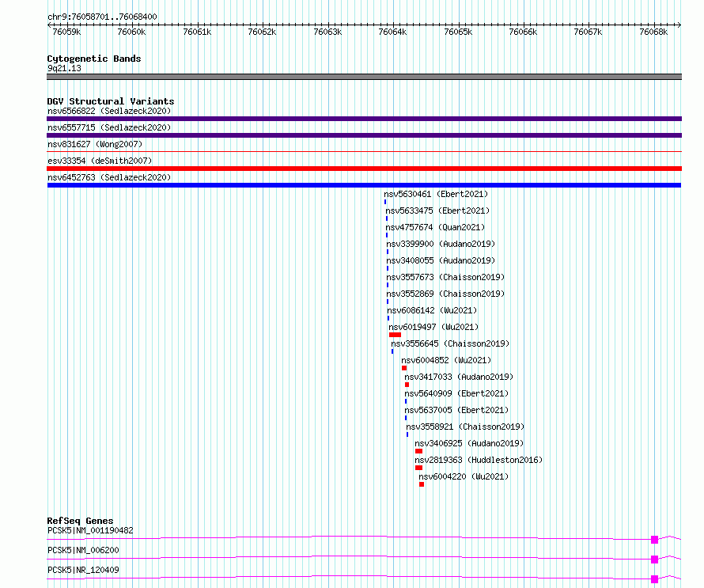Open nsv3558921 (Chaisson2019) variant
Viewport: 704px width, 588px height.
click(x=465, y=427)
